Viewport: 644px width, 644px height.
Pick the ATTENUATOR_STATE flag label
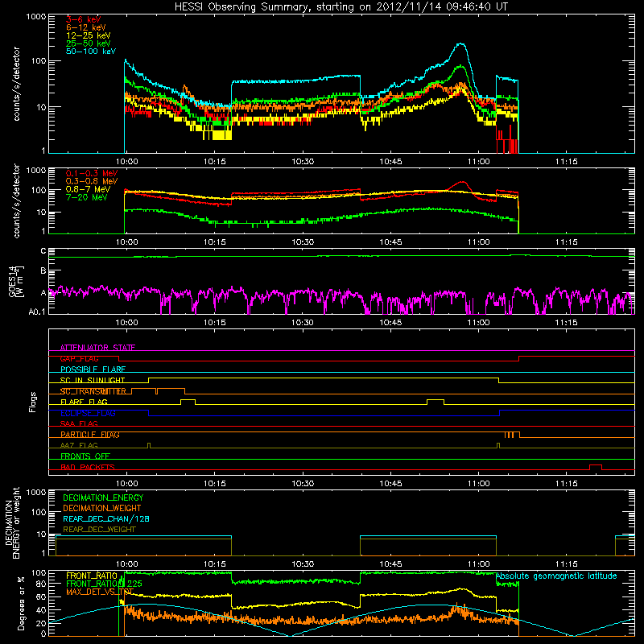[x=97, y=348]
